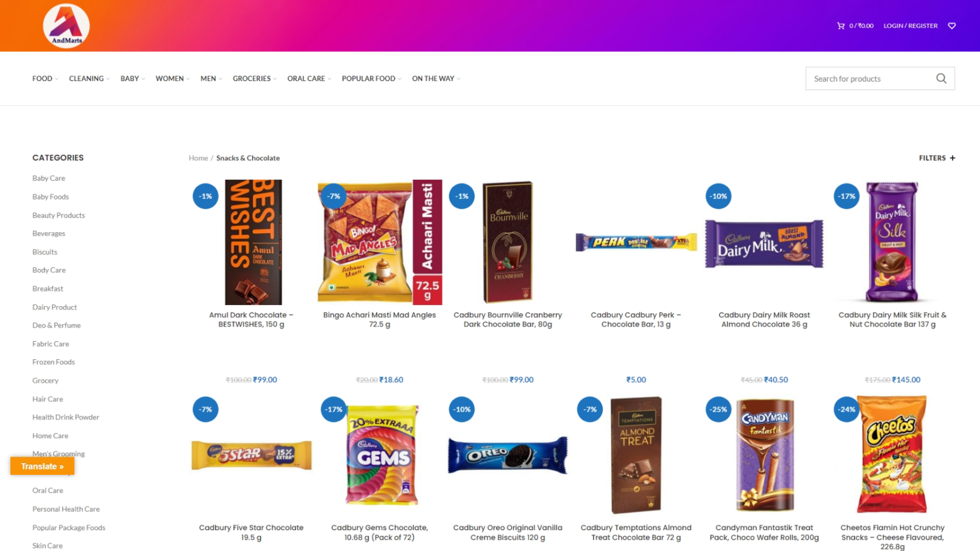Screen dimensions: 980x551
Task: Expand the Filters plus icon
Action: coord(952,158)
